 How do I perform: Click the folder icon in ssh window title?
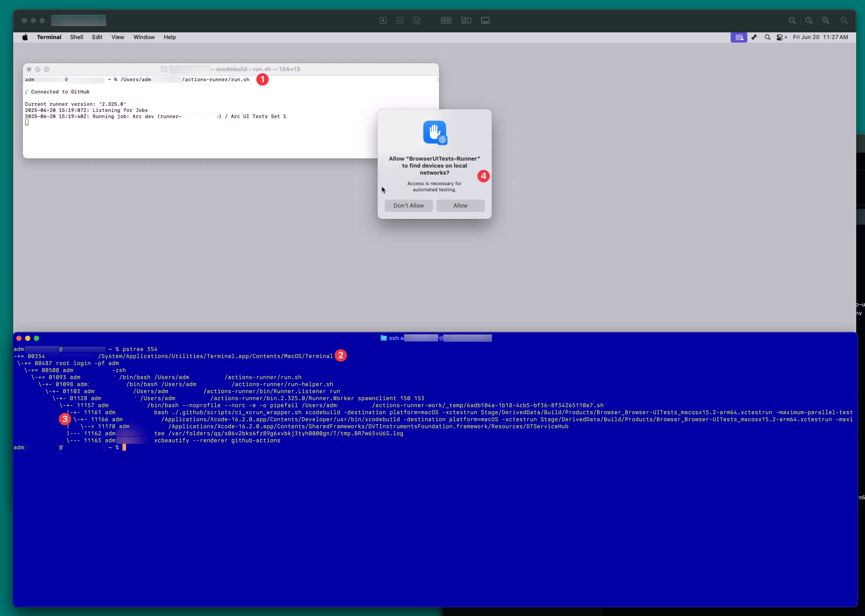(383, 338)
